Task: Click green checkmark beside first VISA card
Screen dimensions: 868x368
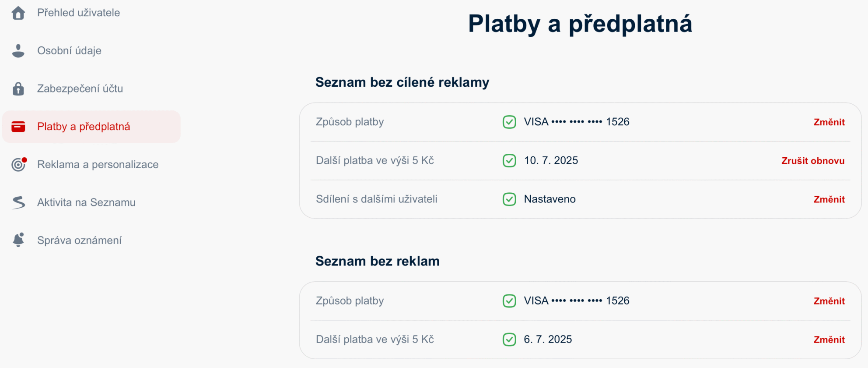Action: 509,122
